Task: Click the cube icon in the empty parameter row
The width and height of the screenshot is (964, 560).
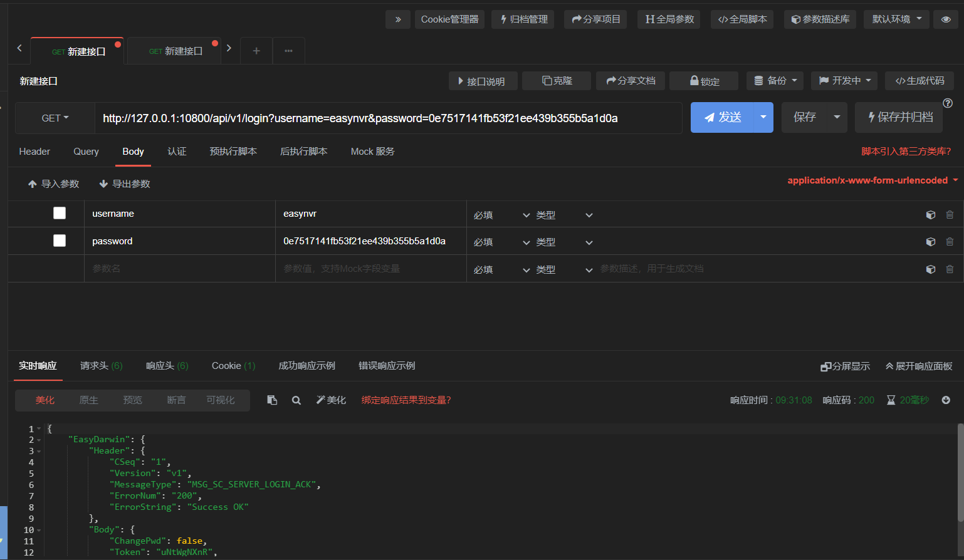Action: click(931, 269)
